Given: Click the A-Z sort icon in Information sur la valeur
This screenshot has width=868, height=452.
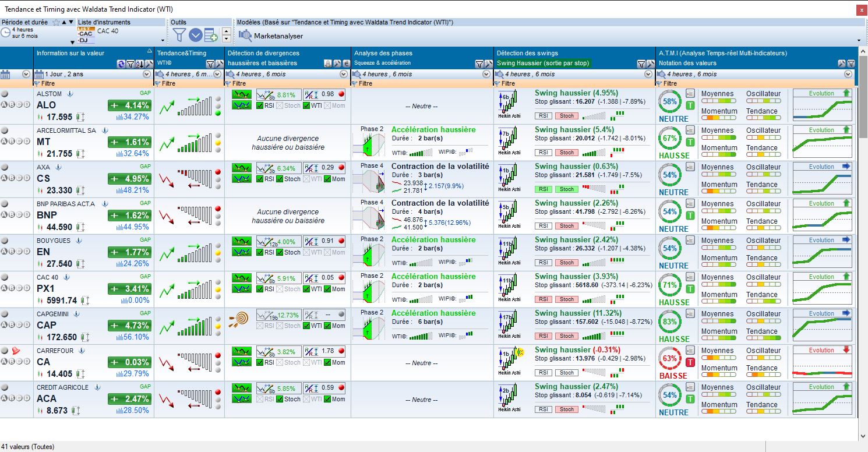Looking at the screenshot, I should coord(140,63).
